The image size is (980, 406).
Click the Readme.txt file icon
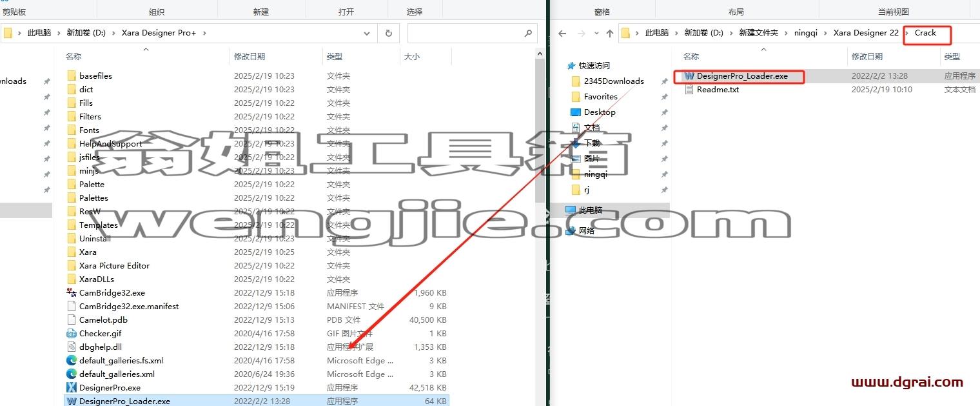689,89
